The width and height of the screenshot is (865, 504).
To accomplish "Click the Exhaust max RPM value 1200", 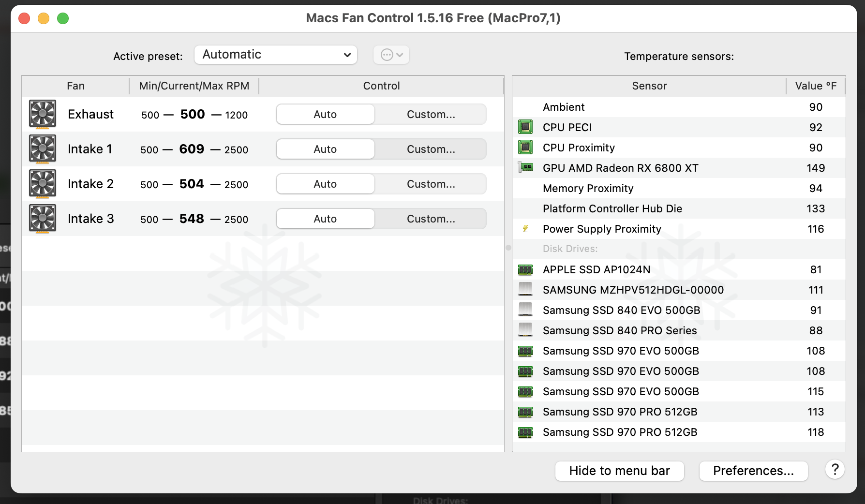I will pyautogui.click(x=236, y=115).
